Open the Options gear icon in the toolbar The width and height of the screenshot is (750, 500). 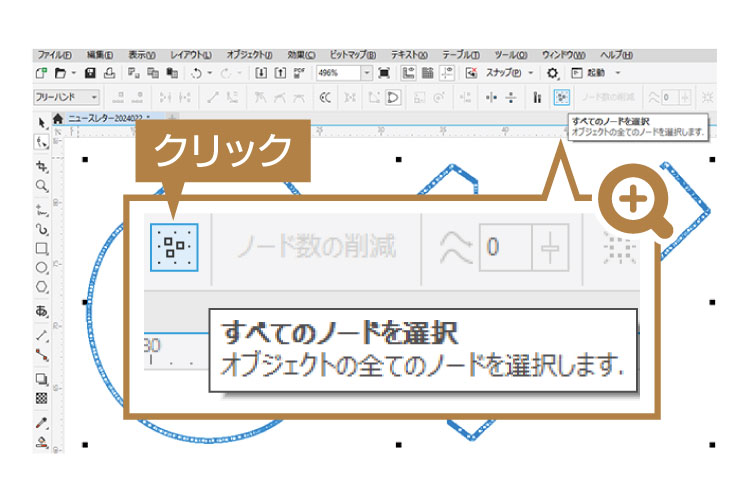tap(553, 73)
